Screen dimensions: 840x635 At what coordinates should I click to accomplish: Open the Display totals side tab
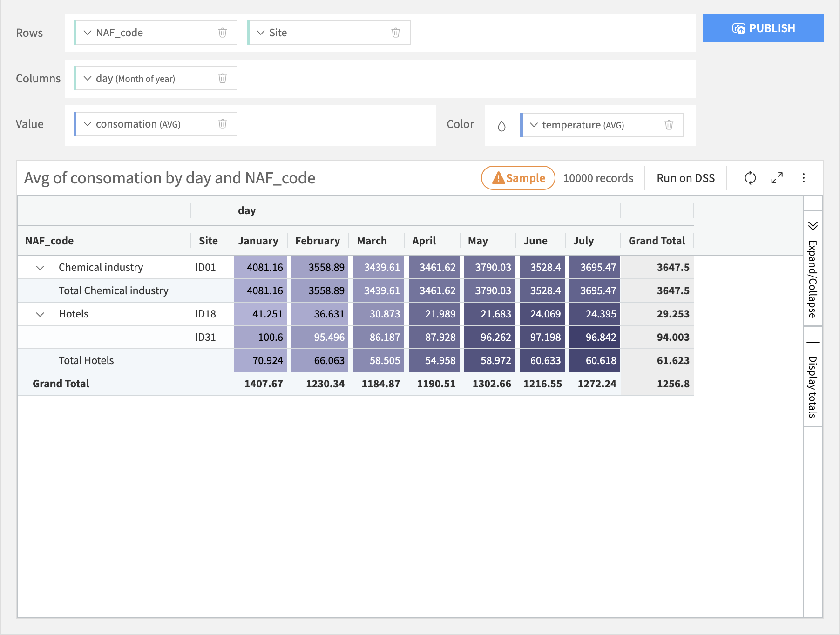(813, 377)
